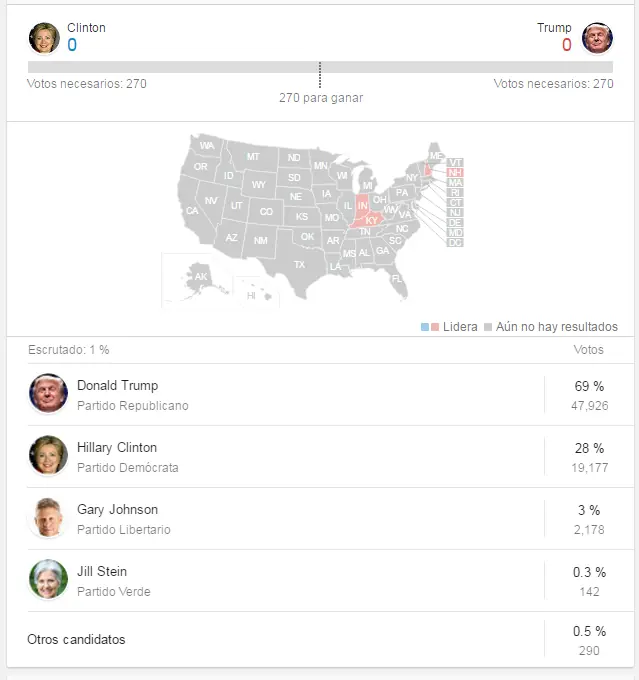Click the 270 para ganar midpoint marker
The width and height of the screenshot is (639, 680).
coord(320,75)
